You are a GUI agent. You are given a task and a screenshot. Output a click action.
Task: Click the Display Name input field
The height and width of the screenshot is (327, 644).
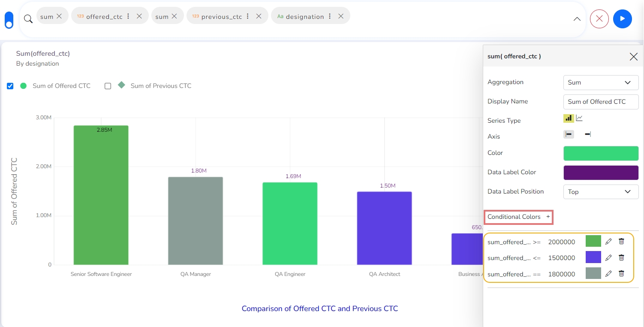(601, 102)
